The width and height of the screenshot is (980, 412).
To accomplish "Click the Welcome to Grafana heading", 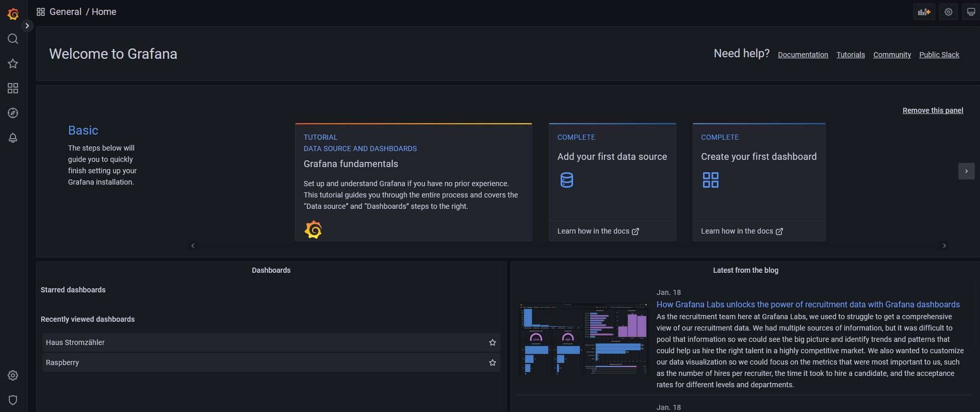I will [113, 54].
